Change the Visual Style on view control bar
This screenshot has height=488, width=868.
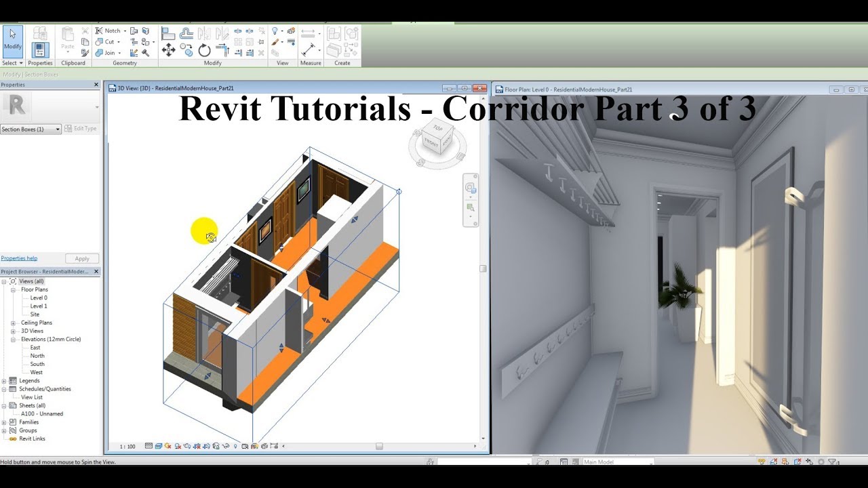[159, 446]
